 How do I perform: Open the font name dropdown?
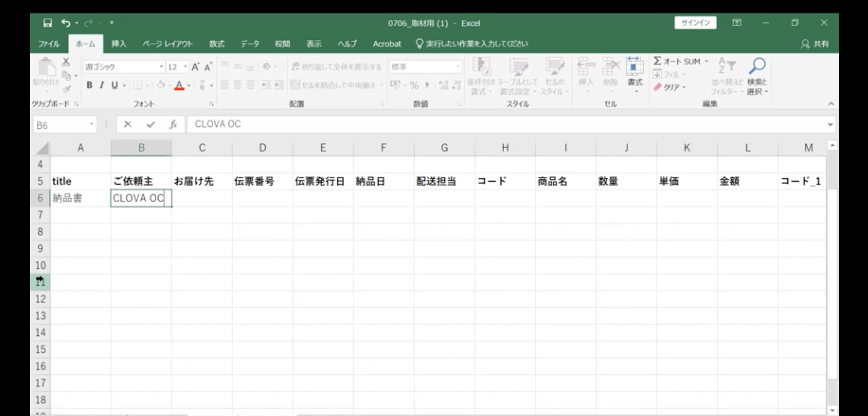[161, 67]
